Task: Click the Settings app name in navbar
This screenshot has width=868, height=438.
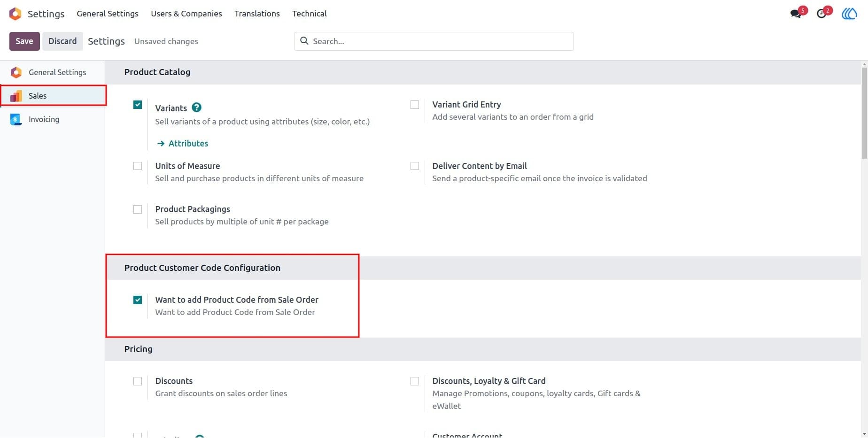Action: (46, 14)
